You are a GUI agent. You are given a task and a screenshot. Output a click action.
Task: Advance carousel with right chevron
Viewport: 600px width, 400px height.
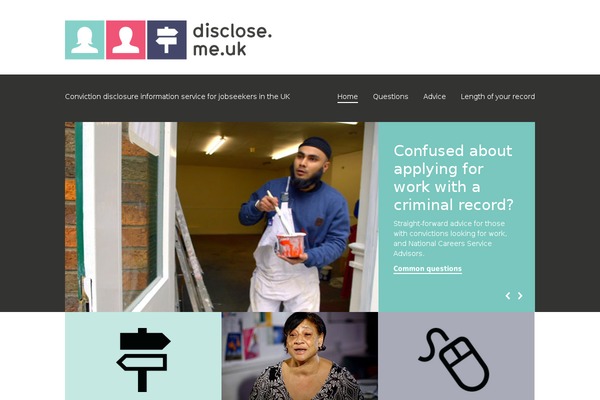coord(520,296)
